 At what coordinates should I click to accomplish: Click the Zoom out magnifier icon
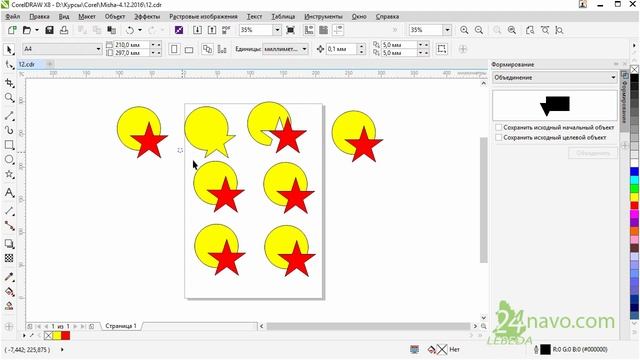pos(479,30)
